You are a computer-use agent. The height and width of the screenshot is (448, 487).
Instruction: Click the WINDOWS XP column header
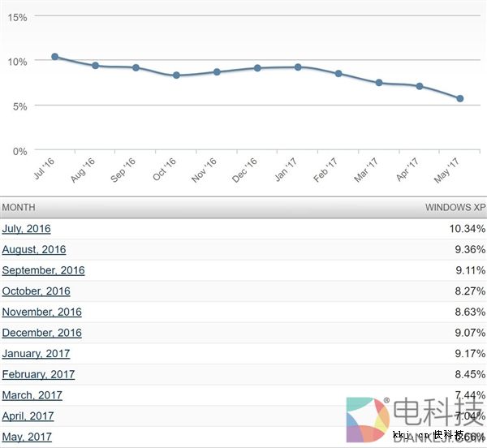coord(455,208)
